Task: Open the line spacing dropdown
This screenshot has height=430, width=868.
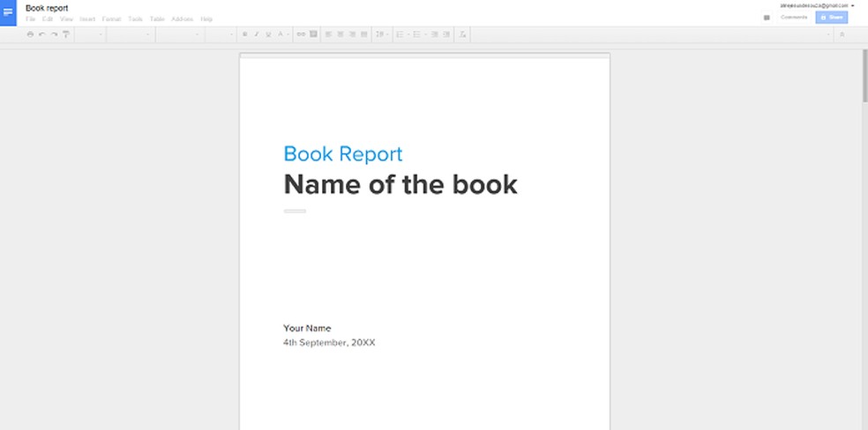Action: pos(381,34)
